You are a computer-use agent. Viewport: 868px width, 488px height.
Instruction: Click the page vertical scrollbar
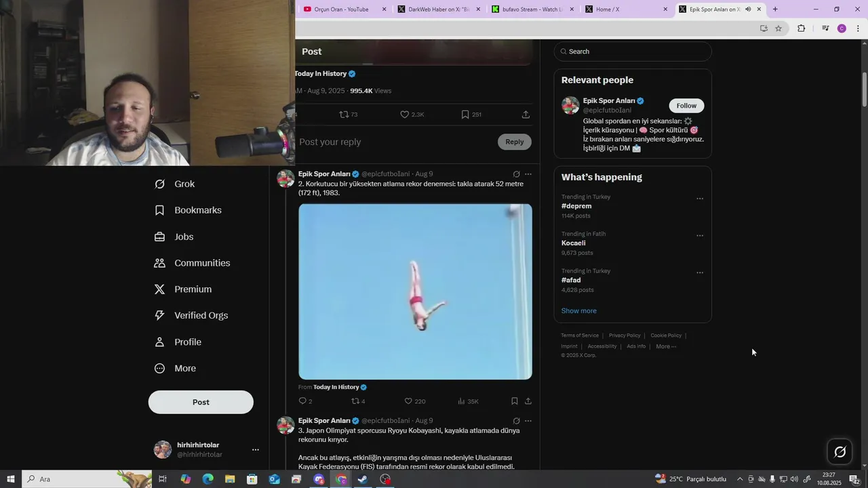pyautogui.click(x=864, y=89)
